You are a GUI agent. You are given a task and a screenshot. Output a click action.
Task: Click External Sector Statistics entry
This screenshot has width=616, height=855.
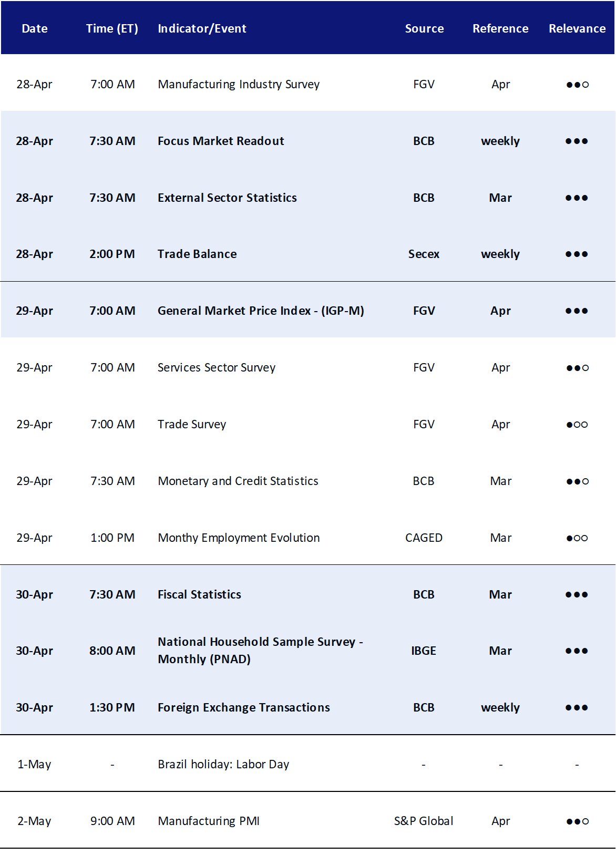click(227, 198)
